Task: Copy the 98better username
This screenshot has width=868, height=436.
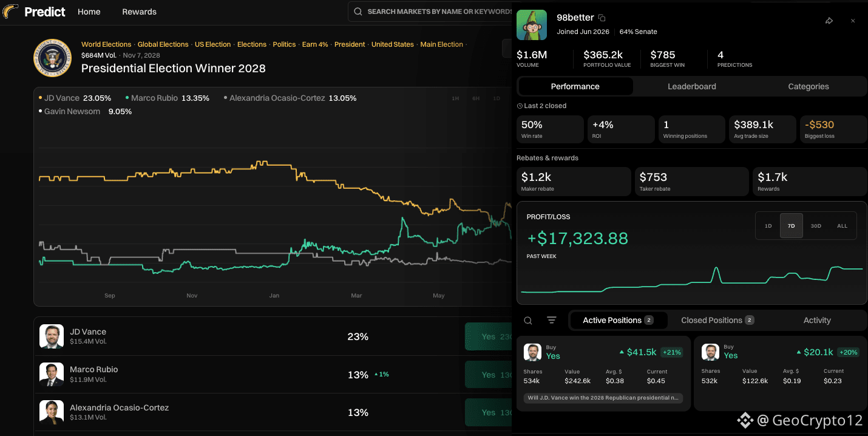Action: point(602,18)
